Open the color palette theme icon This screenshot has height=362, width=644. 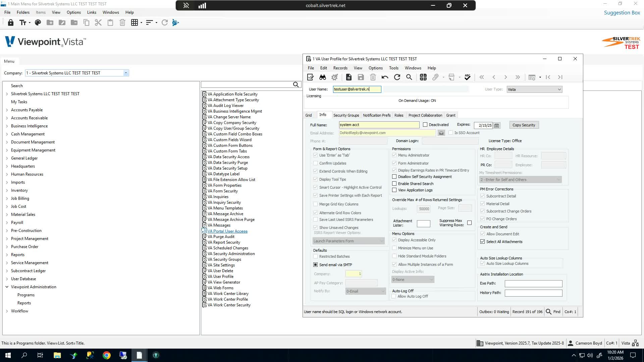pyautogui.click(x=38, y=22)
